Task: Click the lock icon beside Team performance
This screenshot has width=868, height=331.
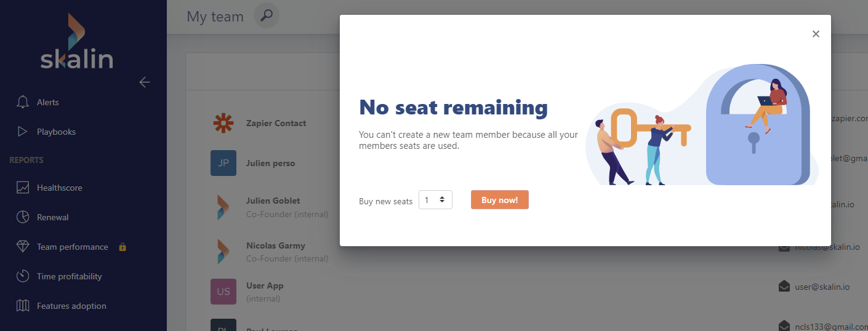Action: [x=123, y=247]
